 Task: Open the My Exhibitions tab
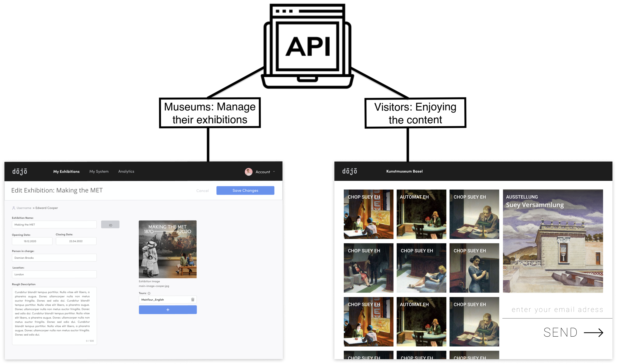pyautogui.click(x=66, y=171)
